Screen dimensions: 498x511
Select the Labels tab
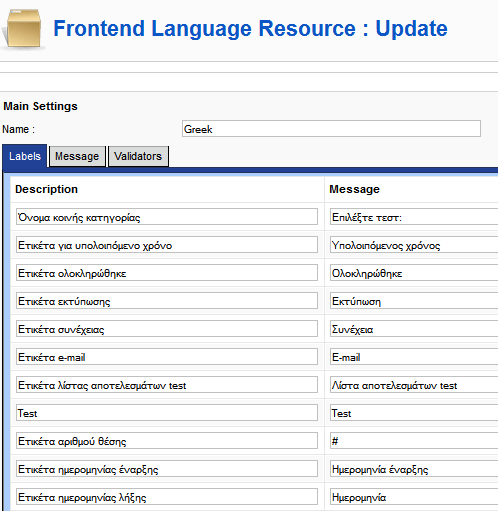coord(25,156)
